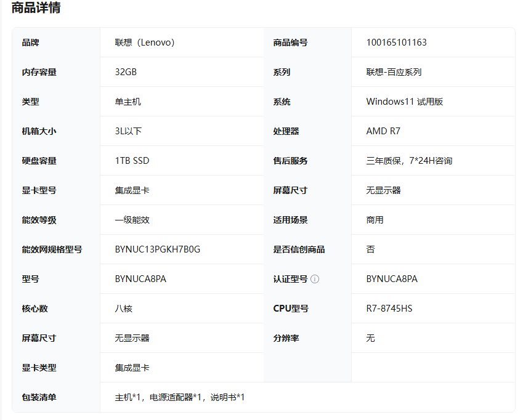The height and width of the screenshot is (420, 523).
Task: Click the 是否信创商品 label
Action: (299, 249)
